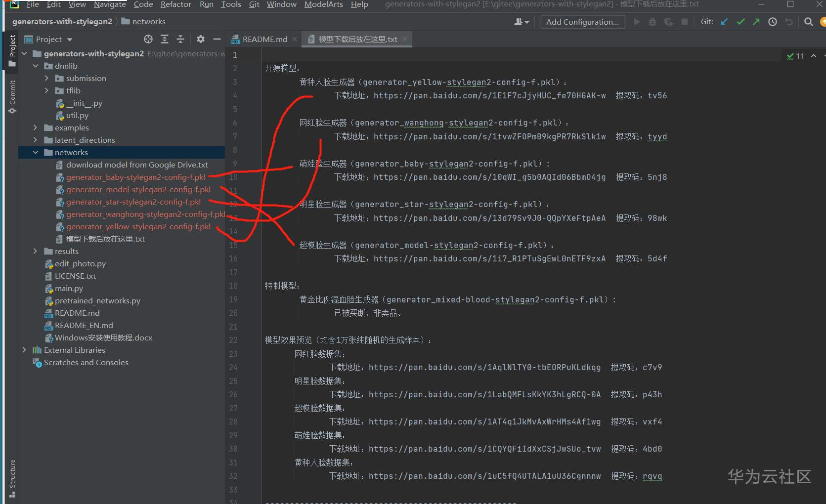Open the Refactor menu
This screenshot has height=504, width=826.
point(175,4)
